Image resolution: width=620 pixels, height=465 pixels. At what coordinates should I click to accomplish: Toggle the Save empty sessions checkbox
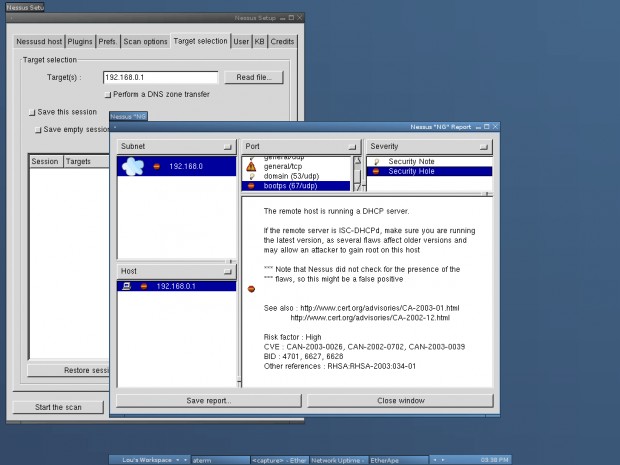coord(38,130)
